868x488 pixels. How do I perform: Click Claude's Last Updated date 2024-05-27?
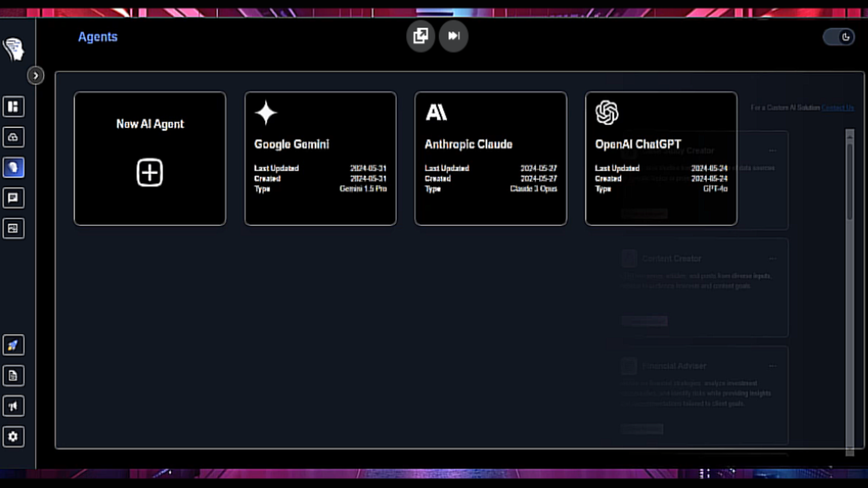pos(539,168)
